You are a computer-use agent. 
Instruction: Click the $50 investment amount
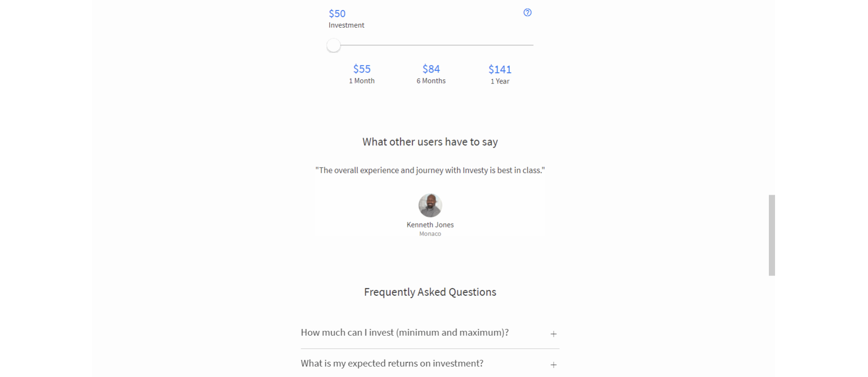337,14
